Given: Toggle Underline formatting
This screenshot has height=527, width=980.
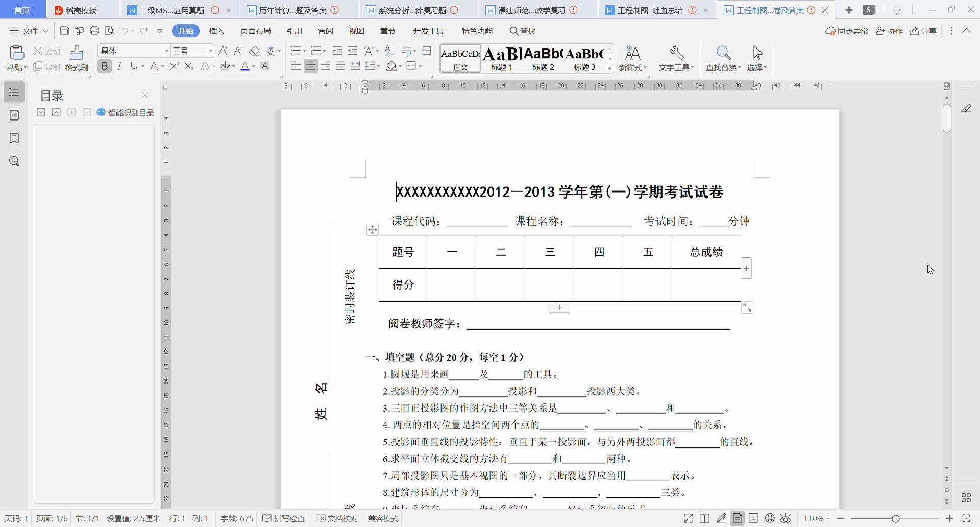Looking at the screenshot, I should (134, 66).
